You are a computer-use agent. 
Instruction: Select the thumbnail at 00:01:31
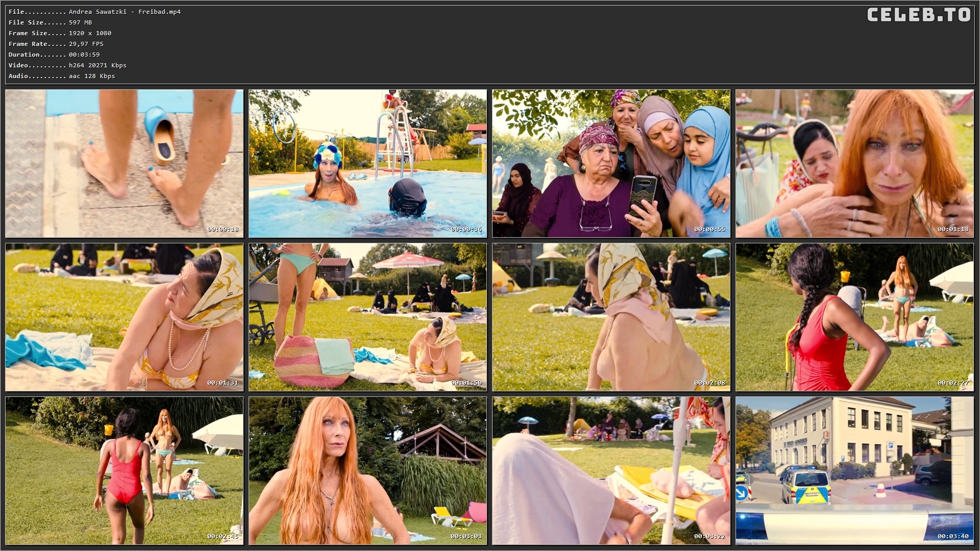(124, 317)
